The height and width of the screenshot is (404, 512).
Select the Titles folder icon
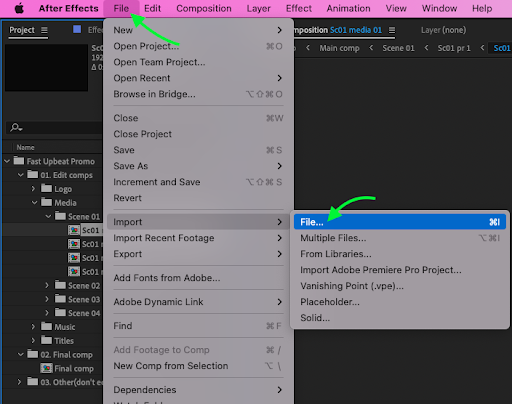pos(46,340)
